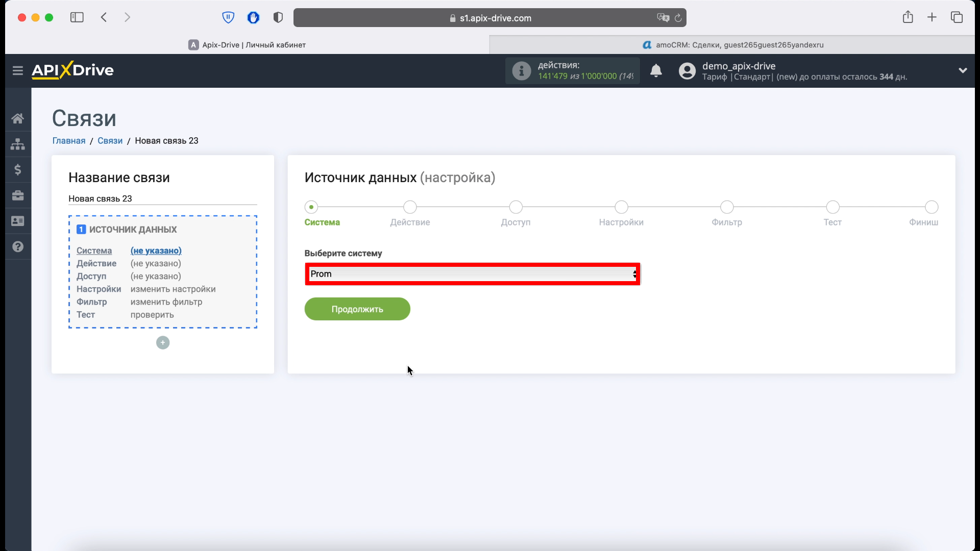
Task: Click the user avatar icon
Action: [687, 71]
